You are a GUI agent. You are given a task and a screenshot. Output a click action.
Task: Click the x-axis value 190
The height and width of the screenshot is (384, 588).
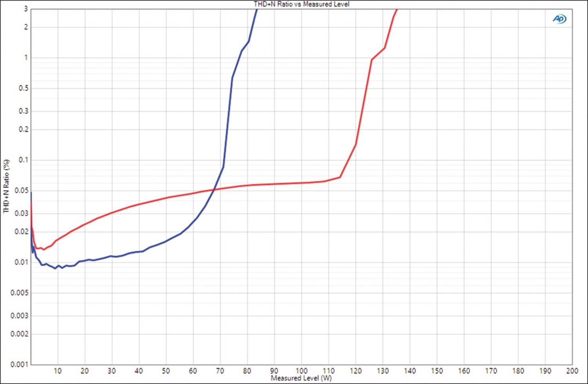545,371
